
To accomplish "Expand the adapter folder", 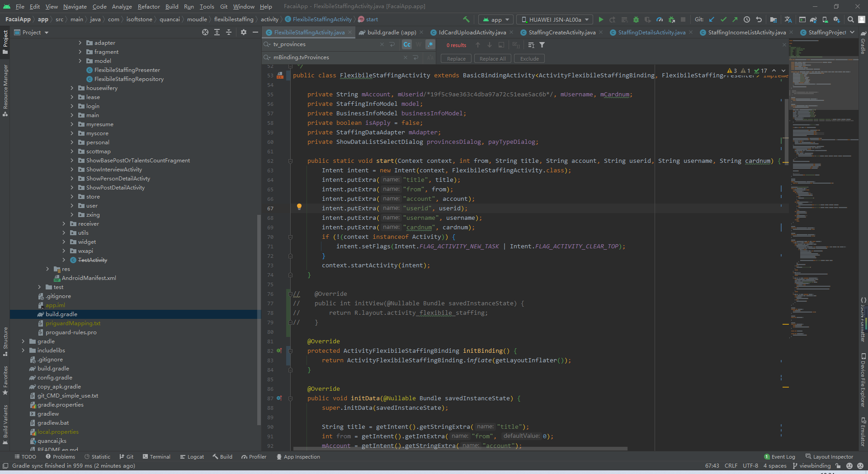I will [x=80, y=43].
